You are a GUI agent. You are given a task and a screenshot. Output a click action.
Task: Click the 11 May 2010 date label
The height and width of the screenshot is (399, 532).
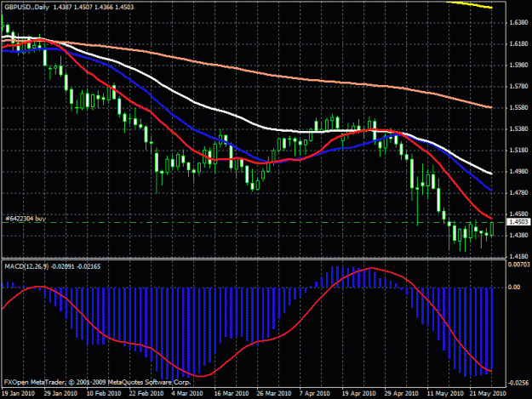pyautogui.click(x=445, y=394)
